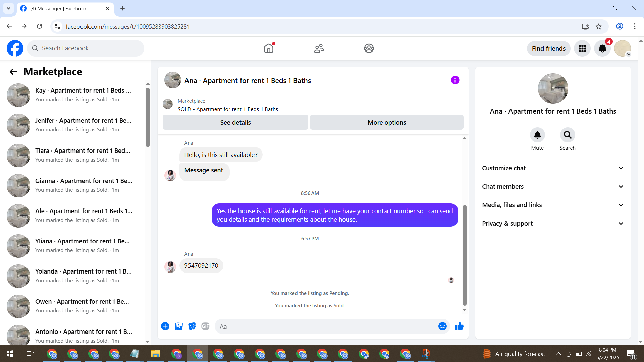
Task: Click the phone number message 9547092170
Action: (201, 266)
